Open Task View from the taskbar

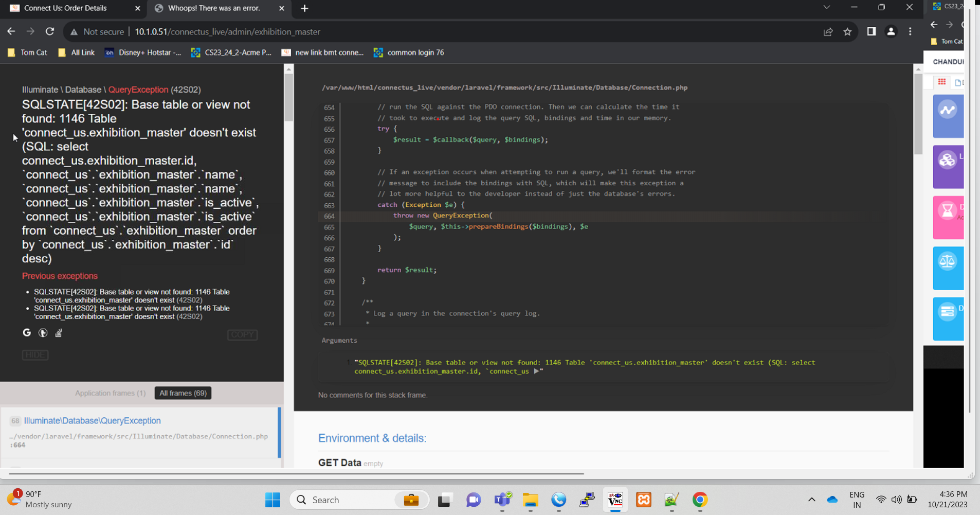(x=445, y=500)
